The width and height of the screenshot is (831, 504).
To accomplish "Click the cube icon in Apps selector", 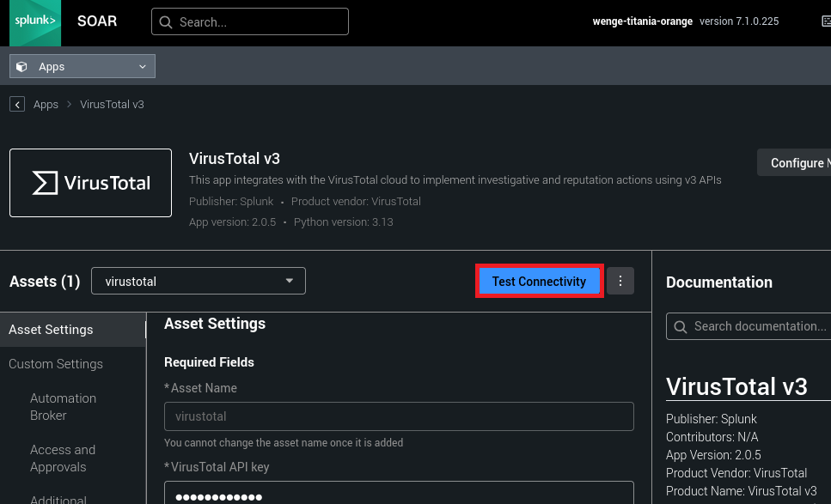I will point(23,67).
